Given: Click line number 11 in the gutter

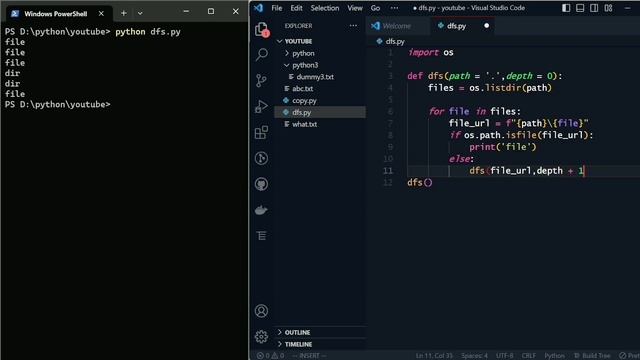Looking at the screenshot, I should [387, 171].
